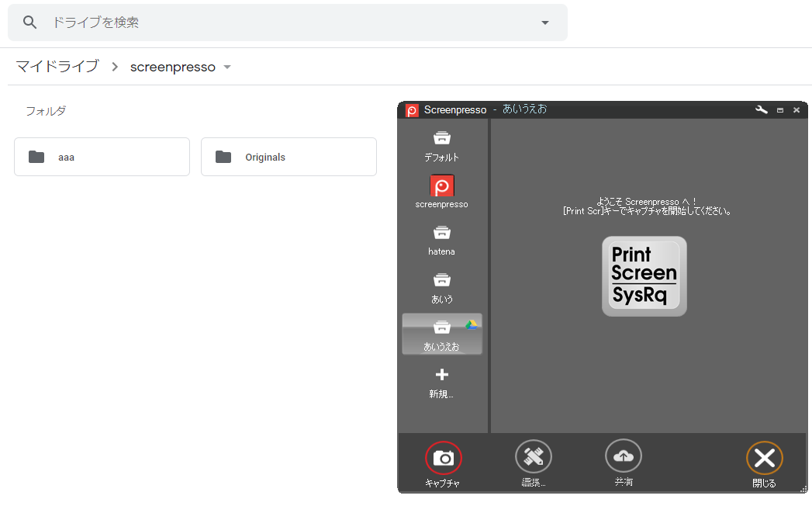
Task: Select the screenpresso workspace
Action: point(442,192)
